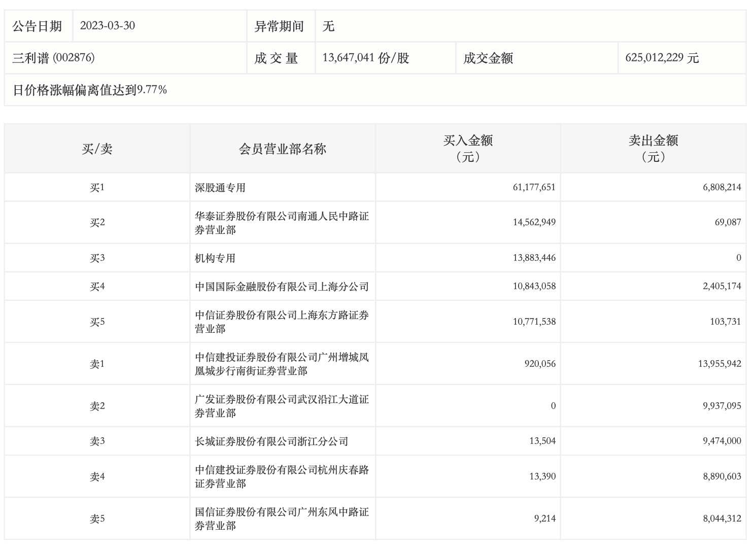Image resolution: width=756 pixels, height=549 pixels.
Task: Select the 机构专用 entry
Action: pyautogui.click(x=215, y=258)
